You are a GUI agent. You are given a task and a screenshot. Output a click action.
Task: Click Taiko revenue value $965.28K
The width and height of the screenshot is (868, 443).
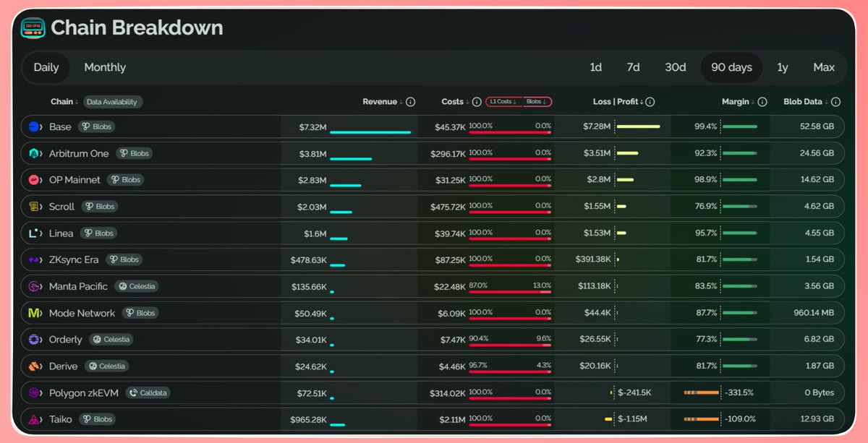click(308, 419)
